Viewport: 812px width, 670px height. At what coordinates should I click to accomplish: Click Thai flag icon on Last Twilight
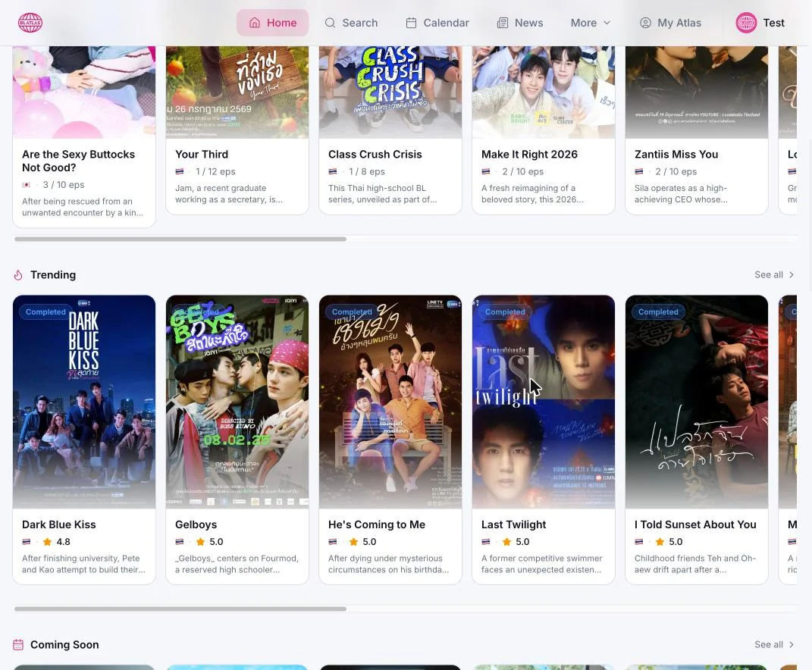(x=486, y=542)
